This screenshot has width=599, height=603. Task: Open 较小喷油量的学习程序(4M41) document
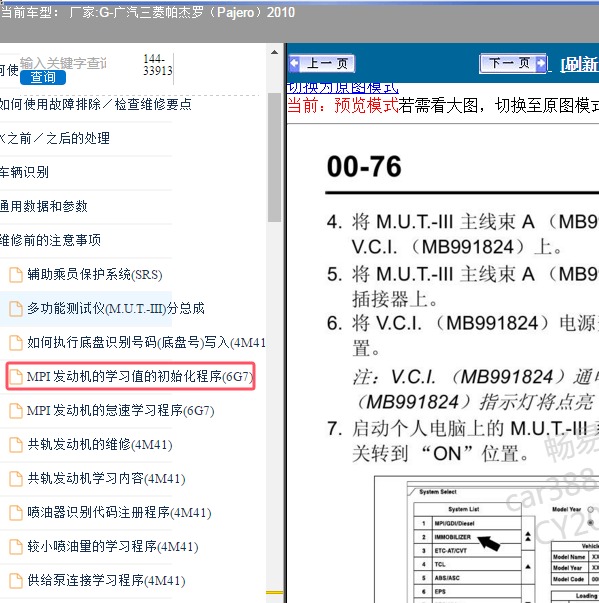(113, 546)
